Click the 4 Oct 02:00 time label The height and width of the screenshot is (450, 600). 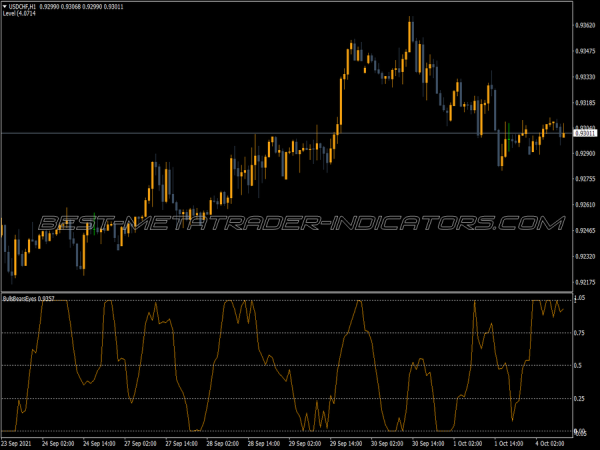(550, 444)
